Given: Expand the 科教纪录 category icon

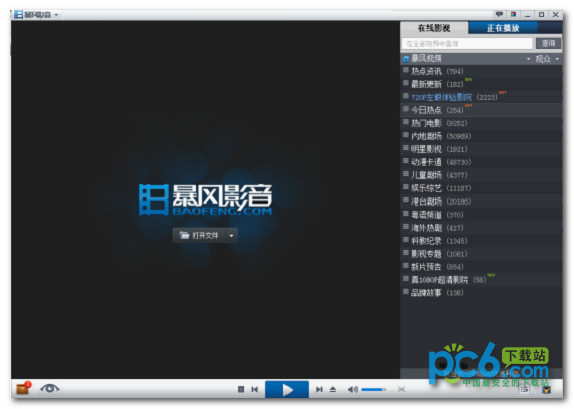Looking at the screenshot, I should (406, 240).
